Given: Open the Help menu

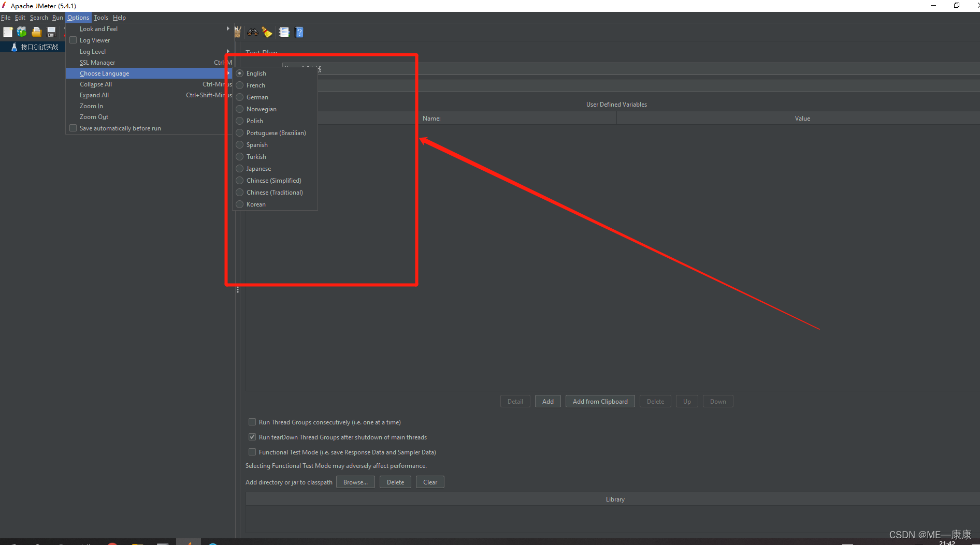Looking at the screenshot, I should tap(119, 18).
